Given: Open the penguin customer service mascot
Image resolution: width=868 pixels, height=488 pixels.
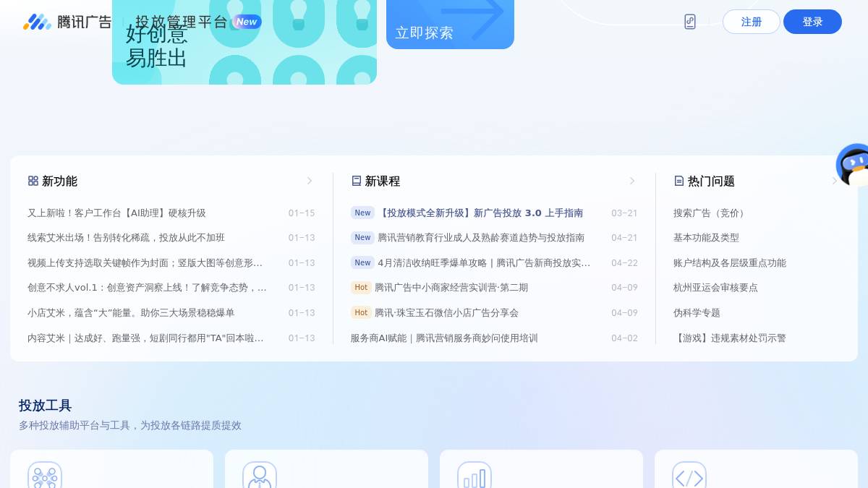Looking at the screenshot, I should coord(854,165).
